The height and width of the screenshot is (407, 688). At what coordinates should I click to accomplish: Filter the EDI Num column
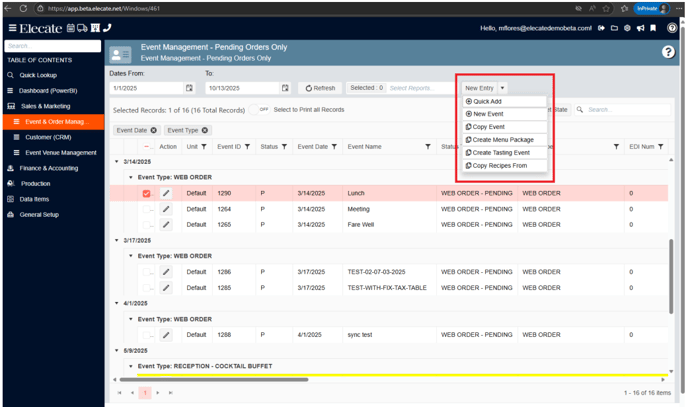(661, 147)
